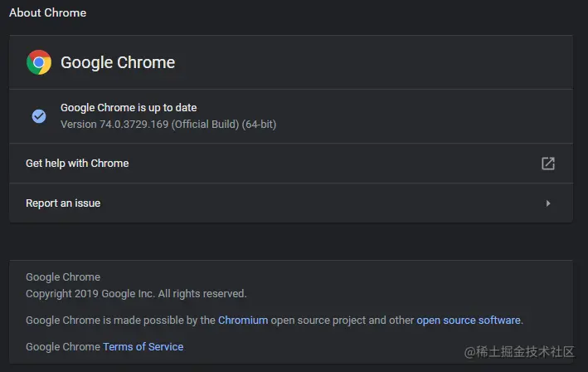The image size is (588, 372).
Task: Visit the Terms of Service link
Action: click(x=143, y=346)
